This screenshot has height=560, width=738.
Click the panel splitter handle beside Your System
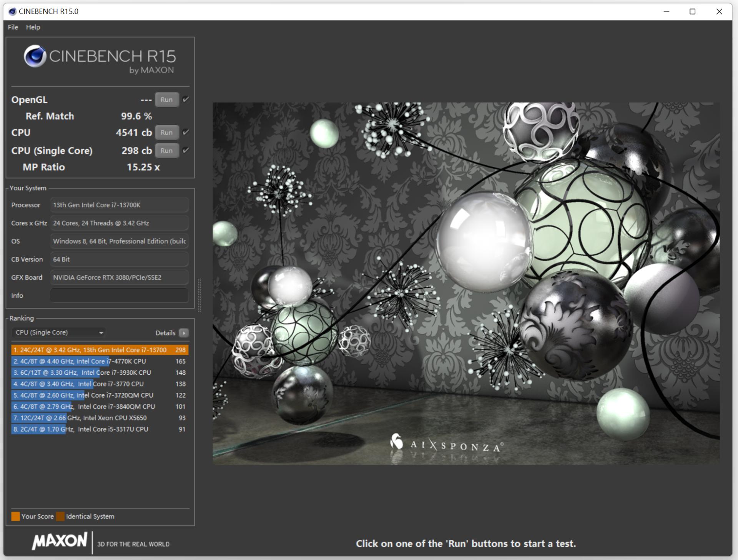click(199, 295)
